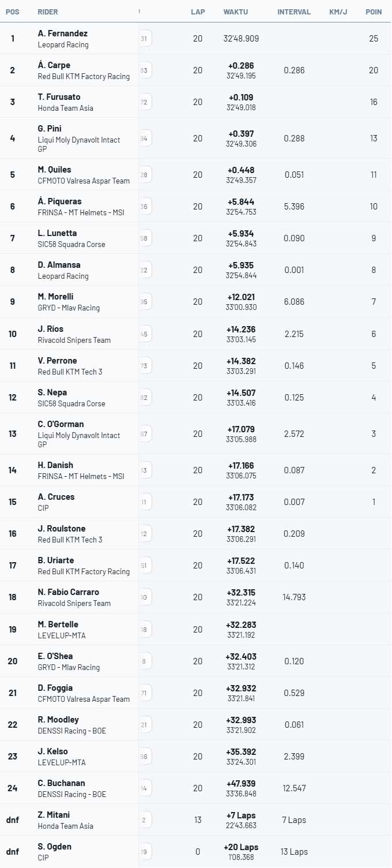Click the POIN column header
The image size is (392, 868).
pos(374,12)
